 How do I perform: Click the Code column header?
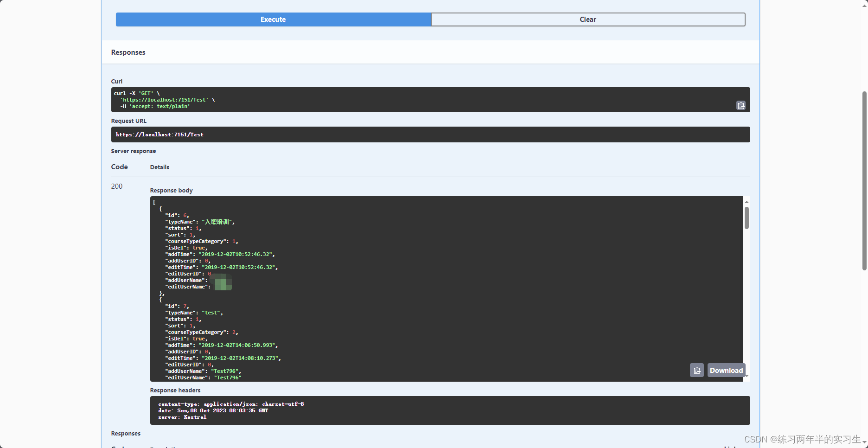[x=119, y=167]
